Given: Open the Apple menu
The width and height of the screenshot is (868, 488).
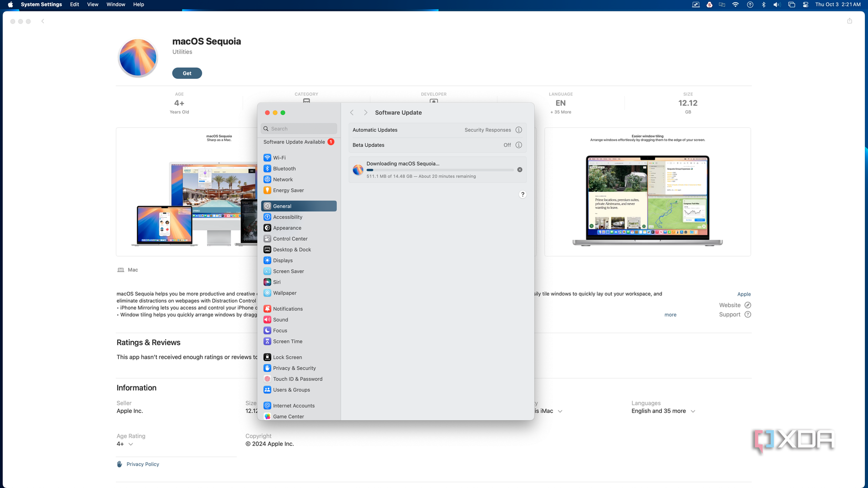Looking at the screenshot, I should pyautogui.click(x=10, y=5).
